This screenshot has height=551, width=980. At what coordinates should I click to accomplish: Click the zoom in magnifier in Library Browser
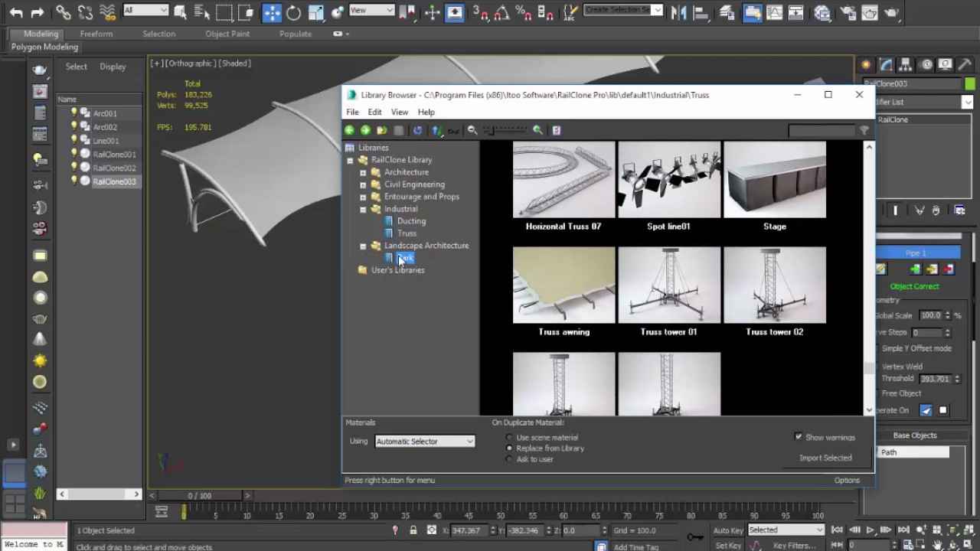537,130
